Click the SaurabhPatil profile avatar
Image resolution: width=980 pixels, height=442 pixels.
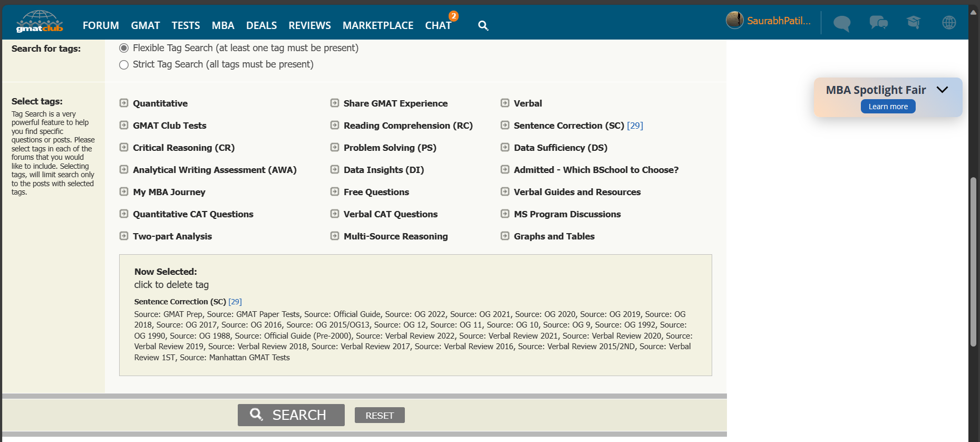(x=734, y=21)
